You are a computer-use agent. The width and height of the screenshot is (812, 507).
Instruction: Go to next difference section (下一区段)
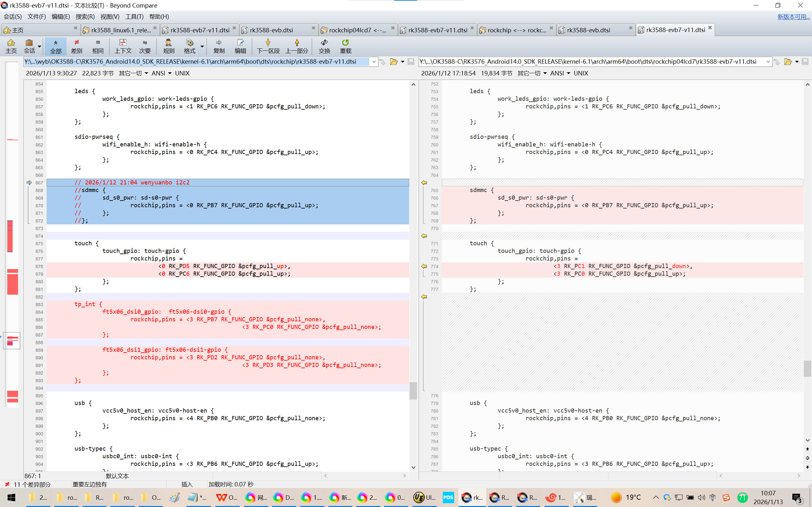click(268, 46)
